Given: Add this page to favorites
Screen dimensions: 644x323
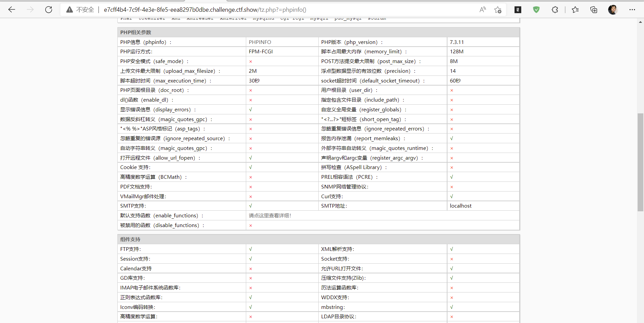Looking at the screenshot, I should (x=498, y=10).
